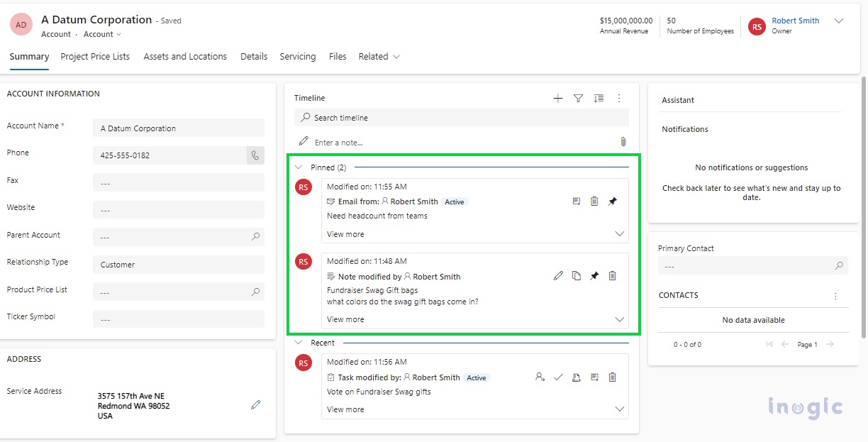Image resolution: width=868 pixels, height=442 pixels.
Task: Click the phone call icon next to 425-555-0182
Action: pos(255,155)
